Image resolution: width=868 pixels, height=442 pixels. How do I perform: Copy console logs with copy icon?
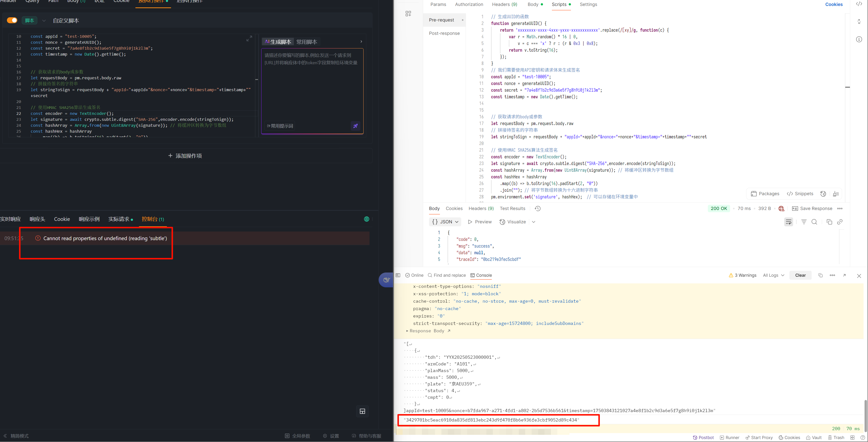(x=821, y=275)
